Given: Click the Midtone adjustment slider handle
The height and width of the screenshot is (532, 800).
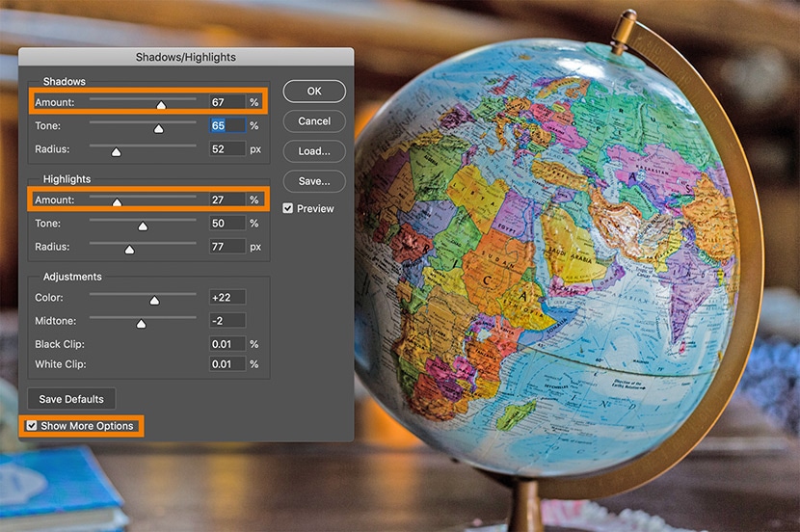Looking at the screenshot, I should pyautogui.click(x=141, y=324).
